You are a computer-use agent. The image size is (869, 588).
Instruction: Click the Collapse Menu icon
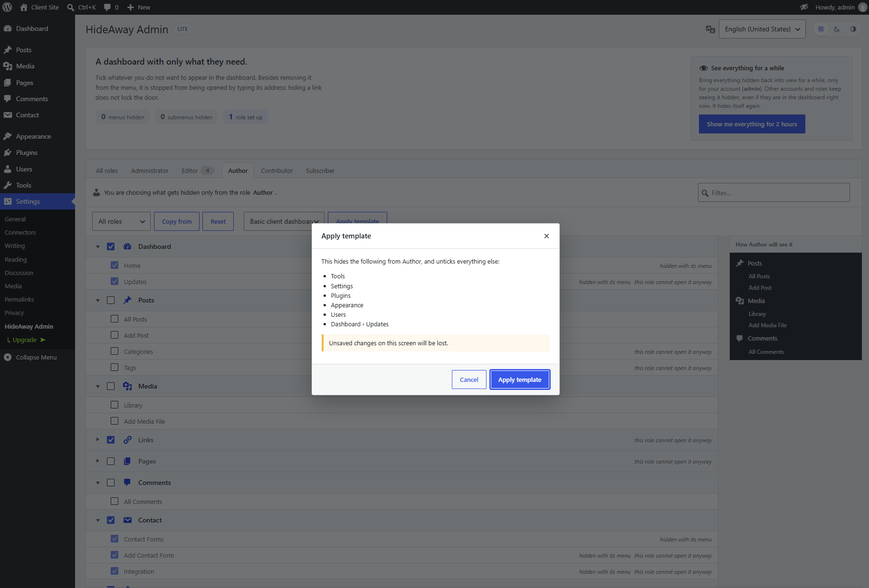(8, 357)
